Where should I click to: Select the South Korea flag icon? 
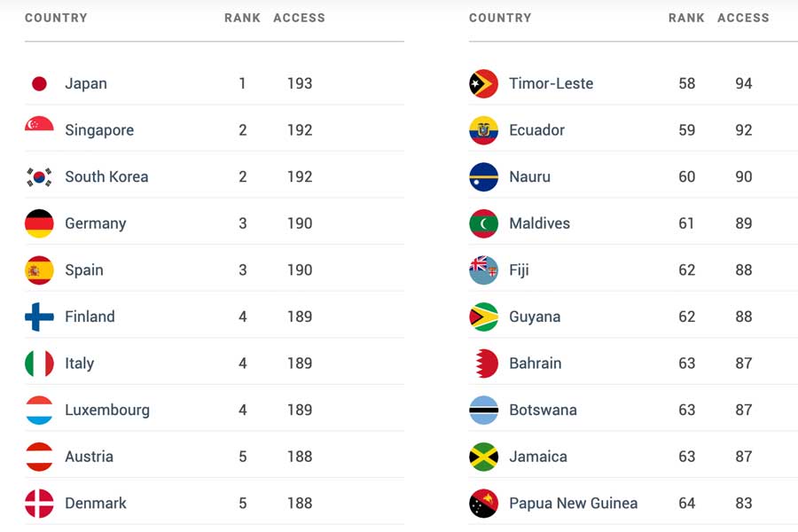tap(39, 176)
